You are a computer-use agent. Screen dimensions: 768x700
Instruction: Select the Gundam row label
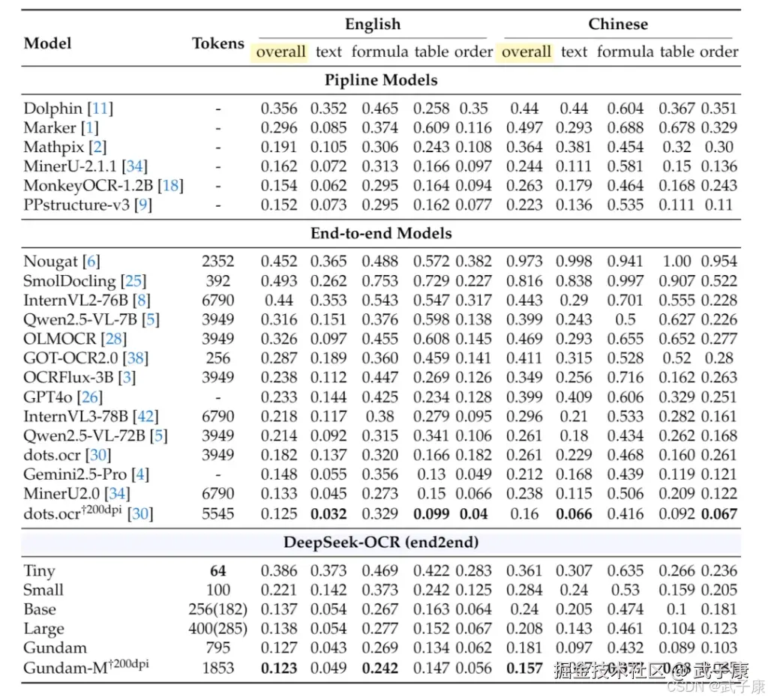point(55,648)
